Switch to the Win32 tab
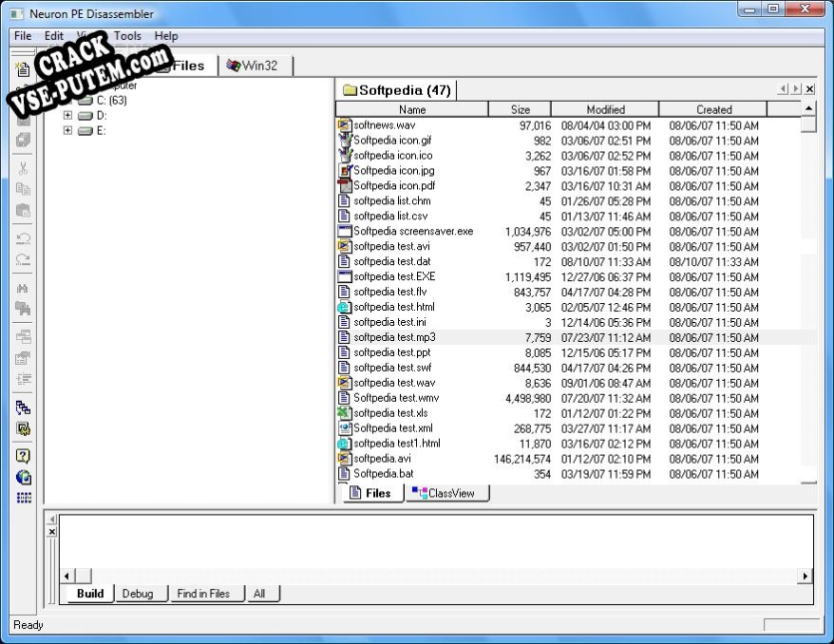 pyautogui.click(x=255, y=66)
